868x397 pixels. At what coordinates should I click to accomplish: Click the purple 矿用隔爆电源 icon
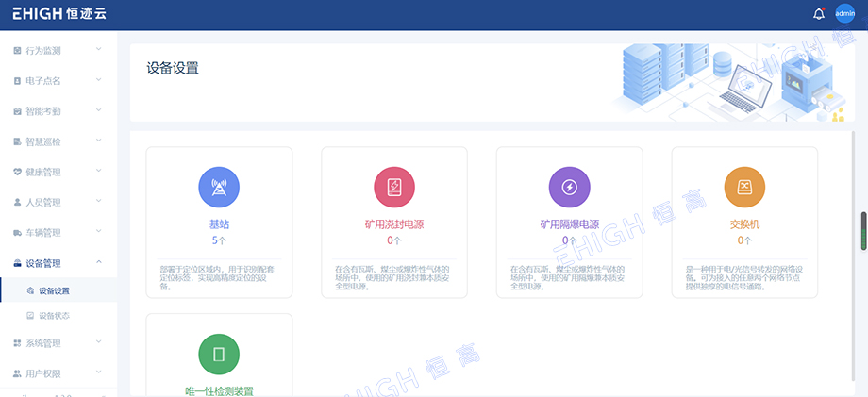point(569,188)
